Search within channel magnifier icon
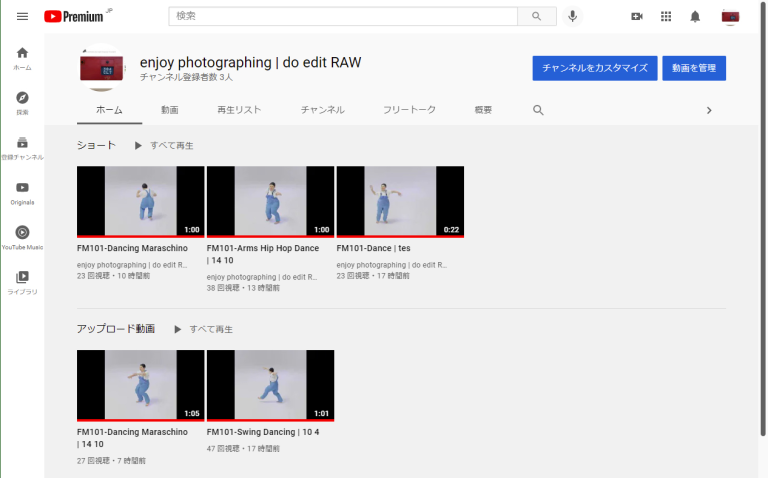The height and width of the screenshot is (478, 768). 538,110
